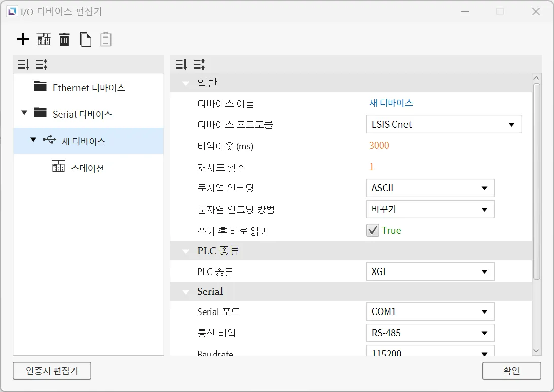Uncheck the 쓰기 후 바로 읽기 checkbox
554x392 pixels.
pyautogui.click(x=373, y=230)
